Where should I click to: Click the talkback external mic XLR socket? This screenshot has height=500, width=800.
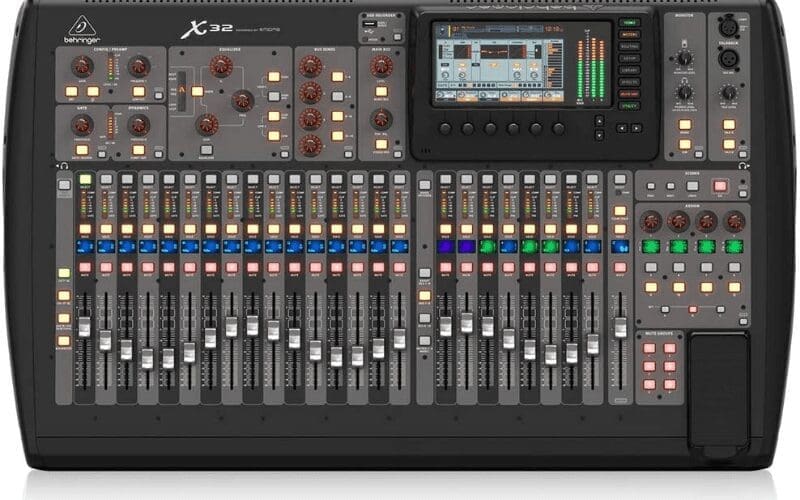click(x=728, y=58)
